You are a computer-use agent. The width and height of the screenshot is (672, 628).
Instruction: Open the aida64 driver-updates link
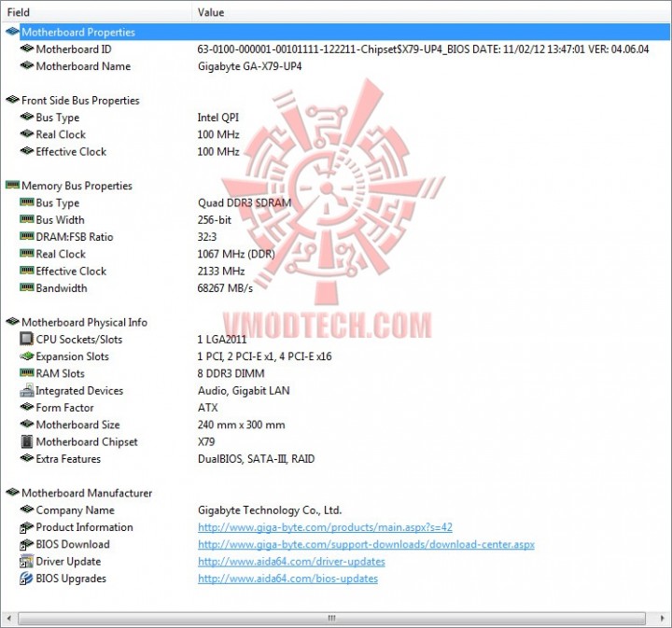tap(291, 561)
